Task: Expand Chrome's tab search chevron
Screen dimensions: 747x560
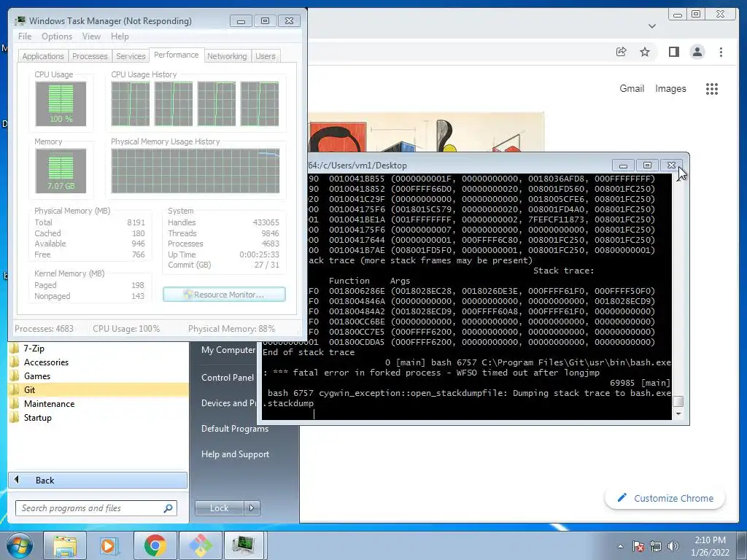Action: [652, 26]
